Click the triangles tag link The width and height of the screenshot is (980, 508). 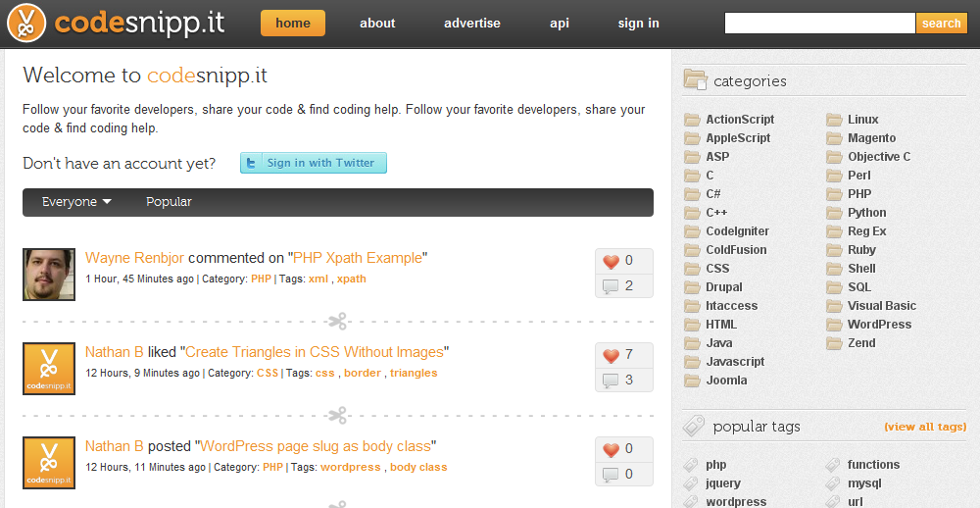[414, 373]
